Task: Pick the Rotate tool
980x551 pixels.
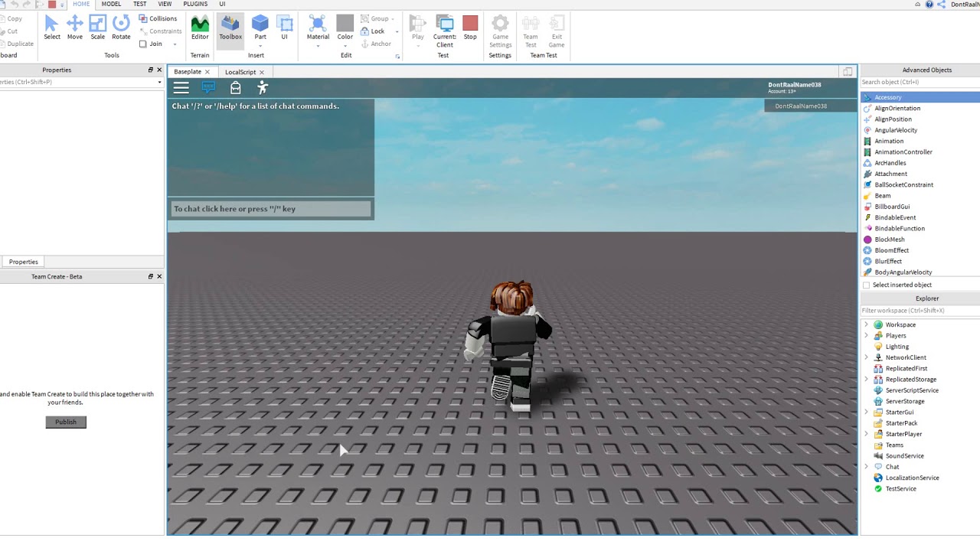Action: tap(121, 28)
